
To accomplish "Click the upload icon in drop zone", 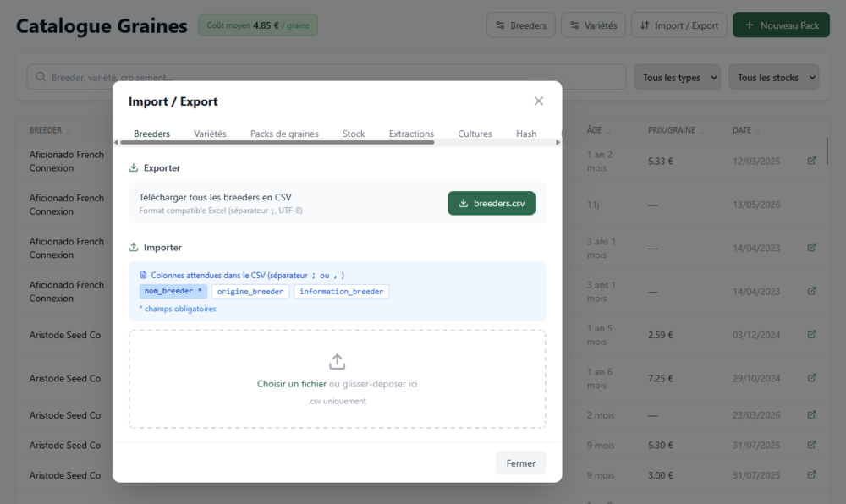I will [x=338, y=362].
